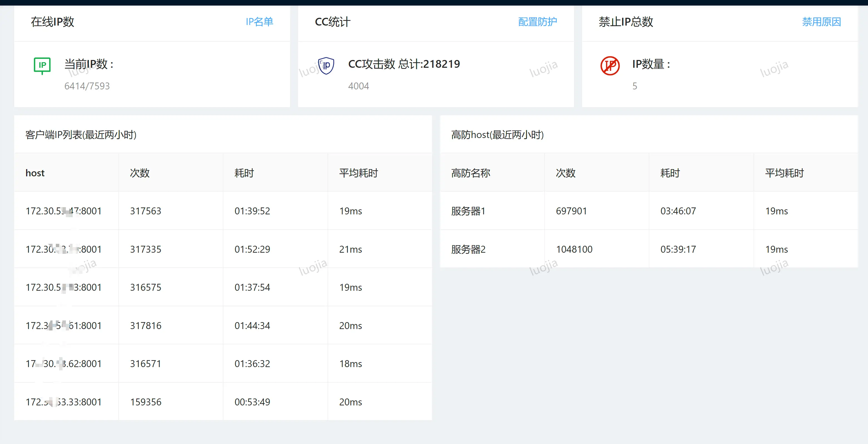Screen dimensions: 868x444
Task: Select the 21ms average cell
Action: tap(350, 249)
